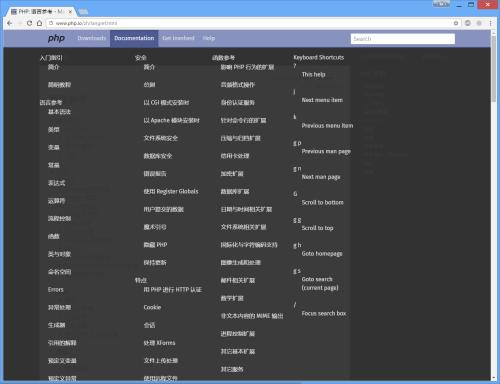500x384 pixels.
Task: Open the 使用 Register Globals link
Action: (171, 192)
